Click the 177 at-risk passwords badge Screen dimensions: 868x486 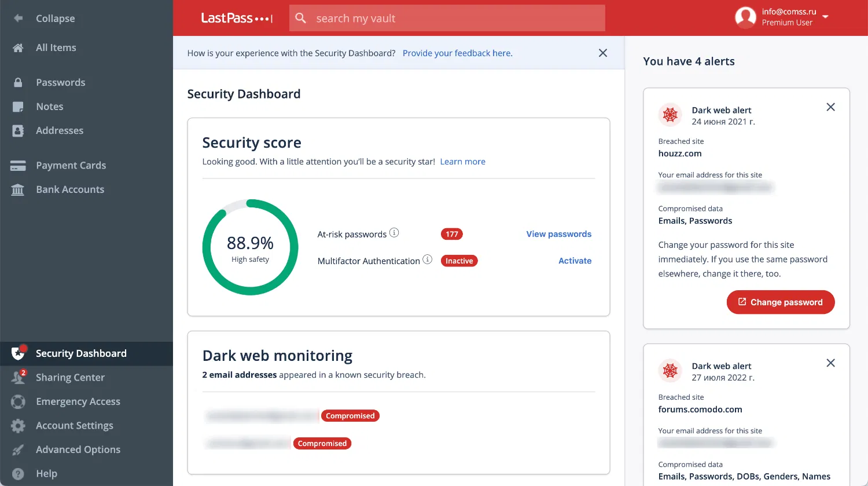click(x=452, y=234)
